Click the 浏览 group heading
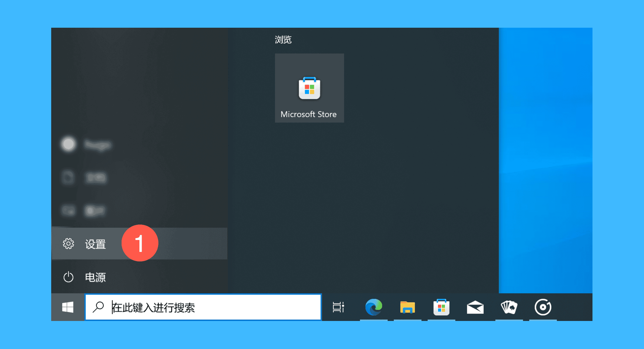The width and height of the screenshot is (644, 349). pos(283,40)
